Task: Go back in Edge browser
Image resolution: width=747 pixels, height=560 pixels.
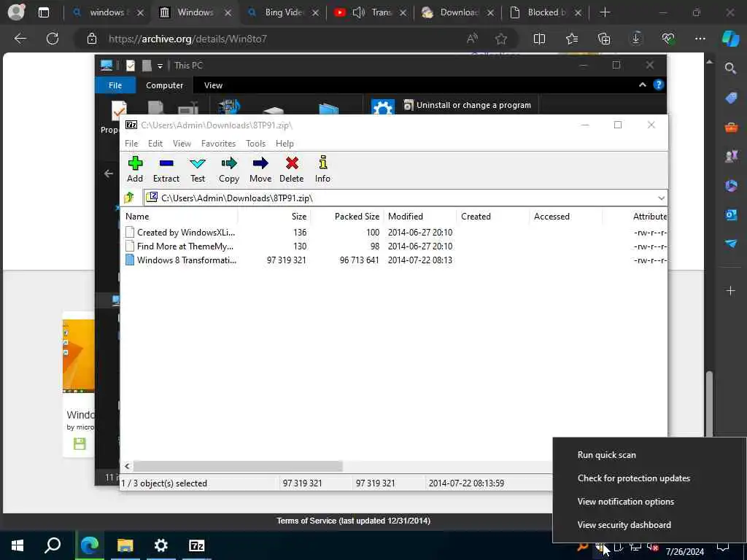Action: [x=20, y=39]
